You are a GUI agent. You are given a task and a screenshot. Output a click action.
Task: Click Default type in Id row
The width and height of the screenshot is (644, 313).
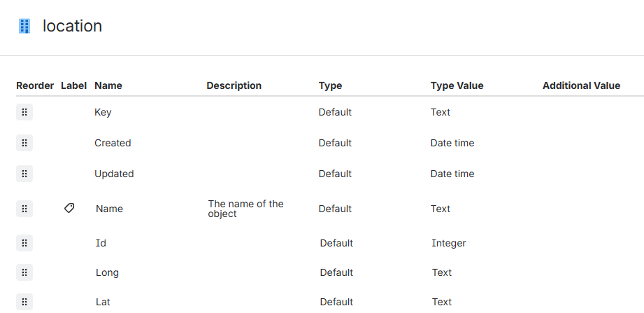pos(336,243)
